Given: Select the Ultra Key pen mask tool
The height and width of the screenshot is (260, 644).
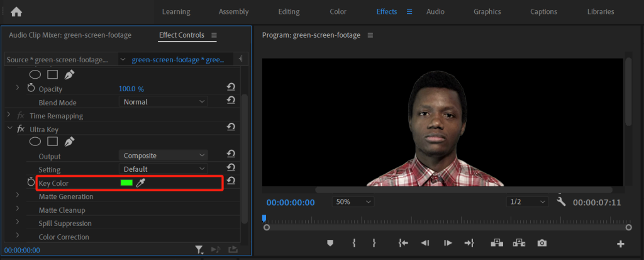Looking at the screenshot, I should (69, 142).
